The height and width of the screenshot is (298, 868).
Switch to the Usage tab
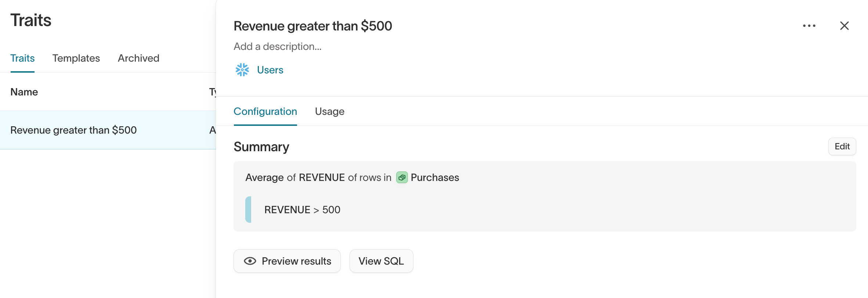329,112
